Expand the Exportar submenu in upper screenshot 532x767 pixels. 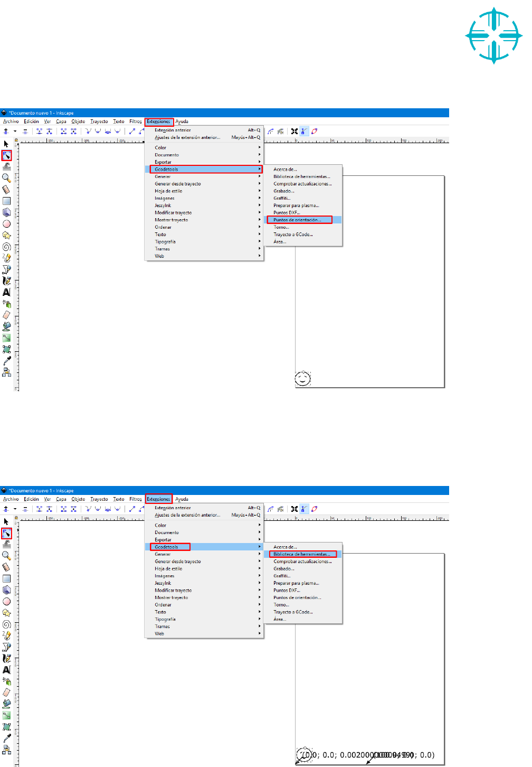[204, 162]
